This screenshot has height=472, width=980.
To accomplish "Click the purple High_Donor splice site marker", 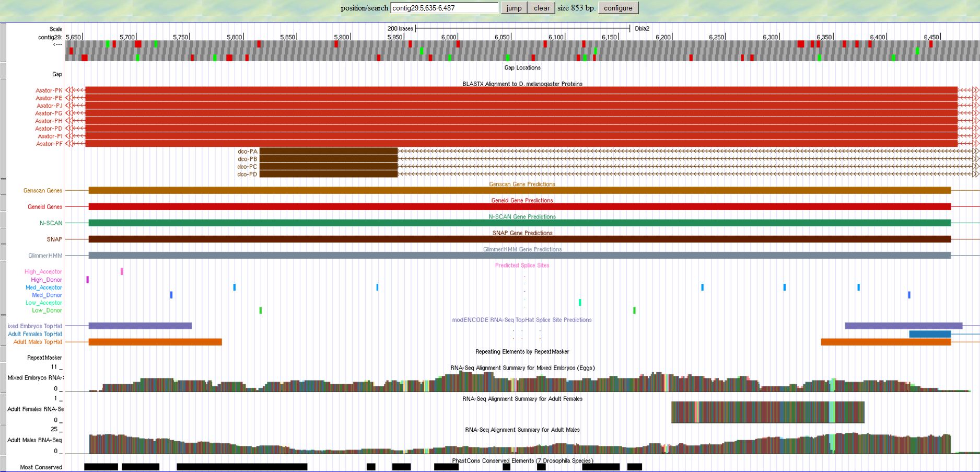I will [87, 280].
